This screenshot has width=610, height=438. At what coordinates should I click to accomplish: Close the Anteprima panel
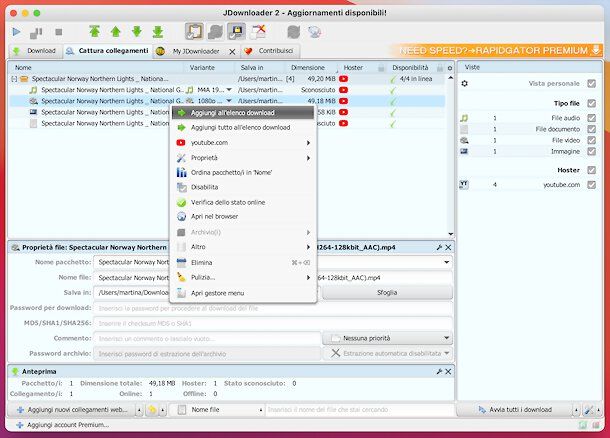tap(448, 372)
